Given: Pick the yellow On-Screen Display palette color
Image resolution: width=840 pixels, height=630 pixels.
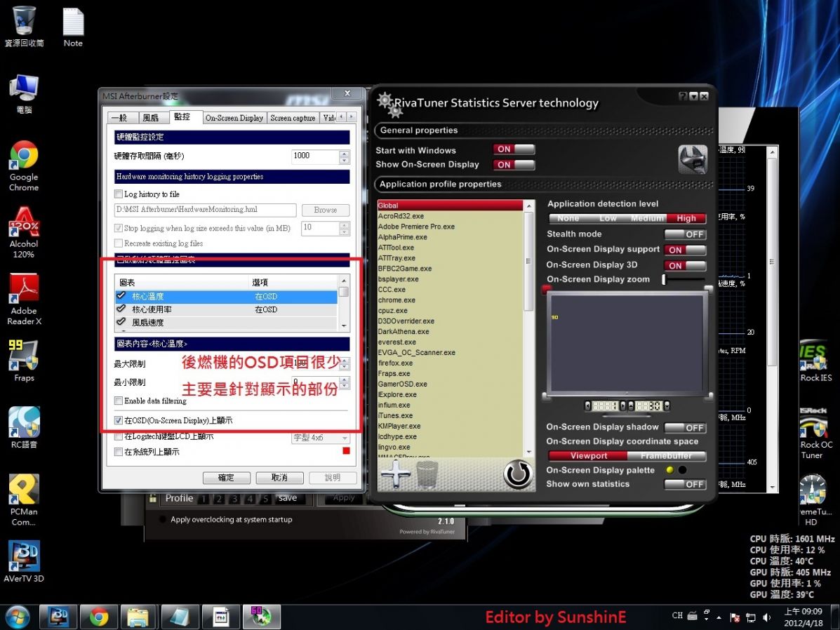Looking at the screenshot, I should [x=669, y=470].
